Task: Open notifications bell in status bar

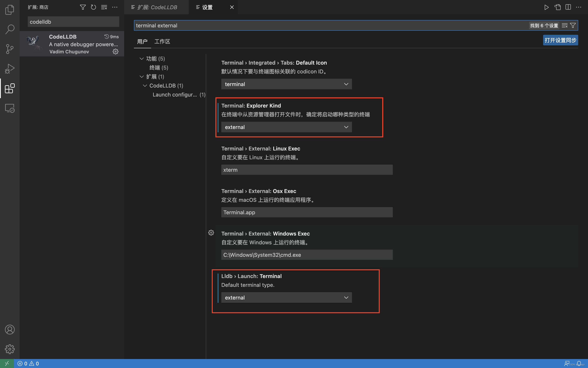Action: click(x=579, y=363)
